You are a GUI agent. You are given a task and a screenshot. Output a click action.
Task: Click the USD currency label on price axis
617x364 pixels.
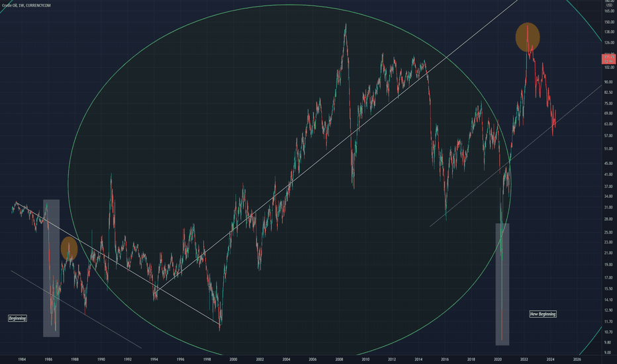point(609,5)
